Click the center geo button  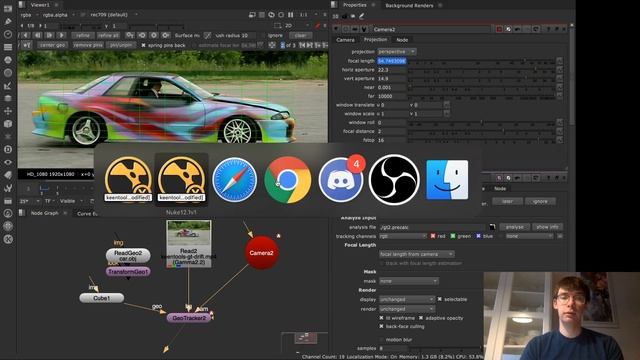53,45
